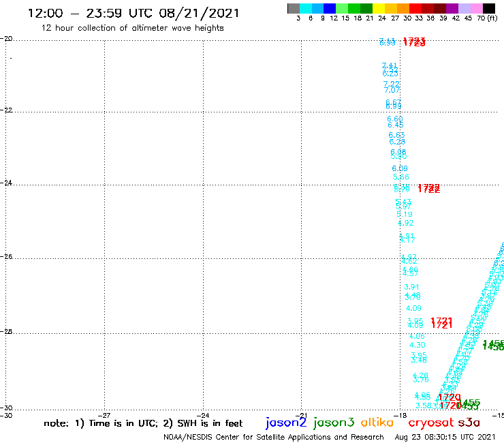Click the -18 longitude axis label
The width and height of the screenshot is (504, 443).
pyautogui.click(x=400, y=415)
